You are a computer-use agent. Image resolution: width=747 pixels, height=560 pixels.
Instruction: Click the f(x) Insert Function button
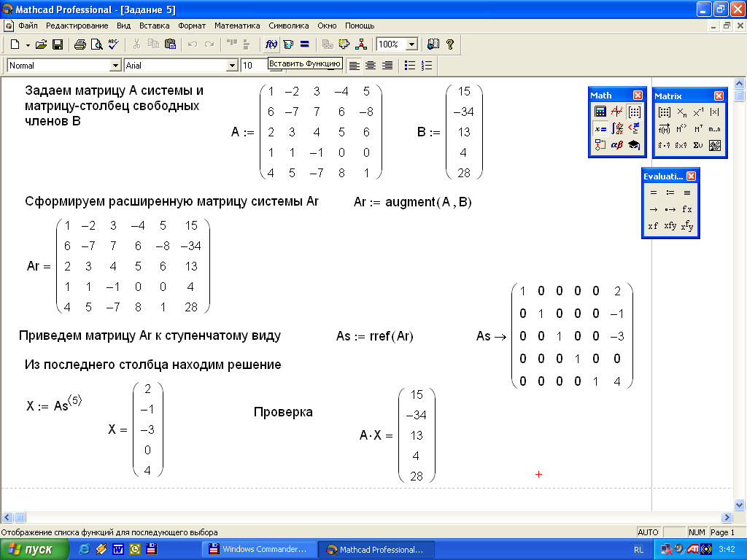coord(271,44)
